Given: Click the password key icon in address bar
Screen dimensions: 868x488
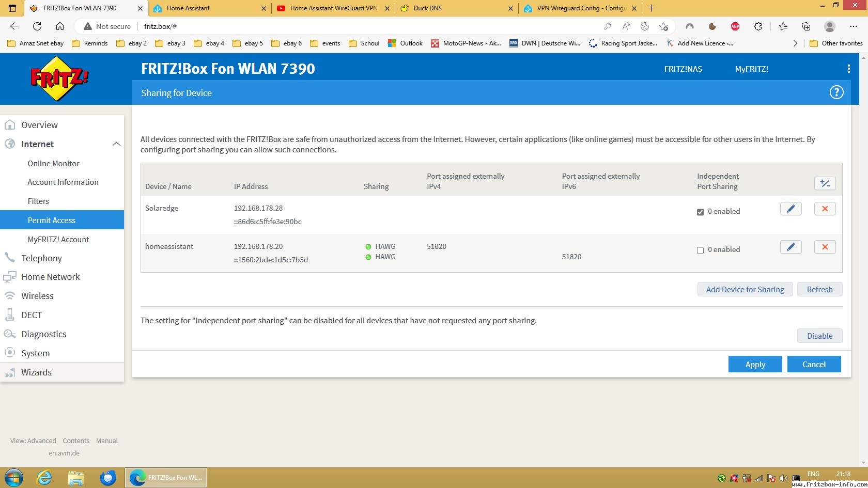Looking at the screenshot, I should [608, 26].
